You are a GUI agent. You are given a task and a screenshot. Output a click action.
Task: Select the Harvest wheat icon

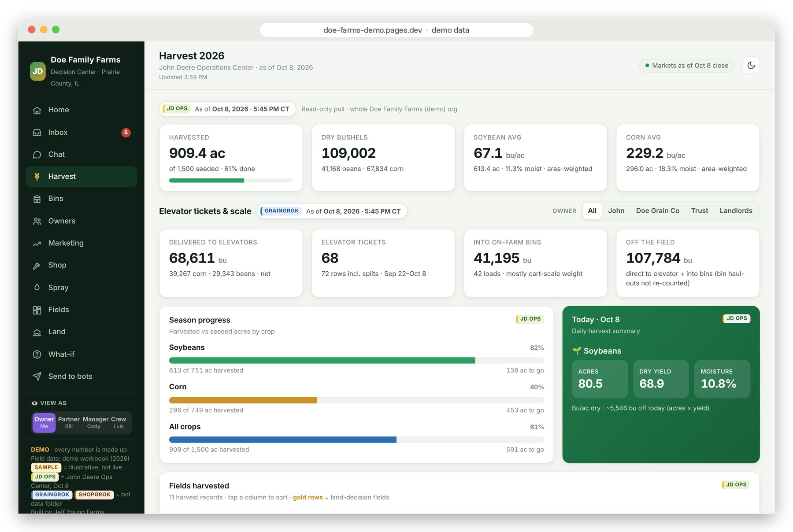pyautogui.click(x=37, y=177)
